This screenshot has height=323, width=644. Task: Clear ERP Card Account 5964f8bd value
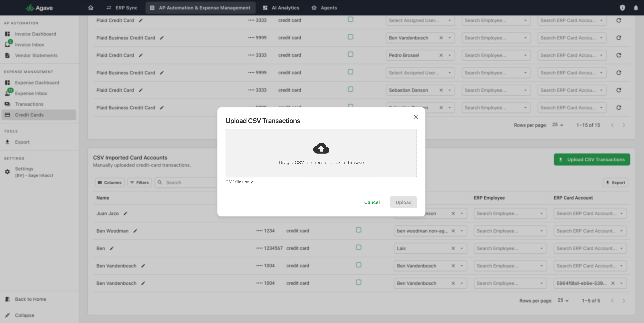613,283
